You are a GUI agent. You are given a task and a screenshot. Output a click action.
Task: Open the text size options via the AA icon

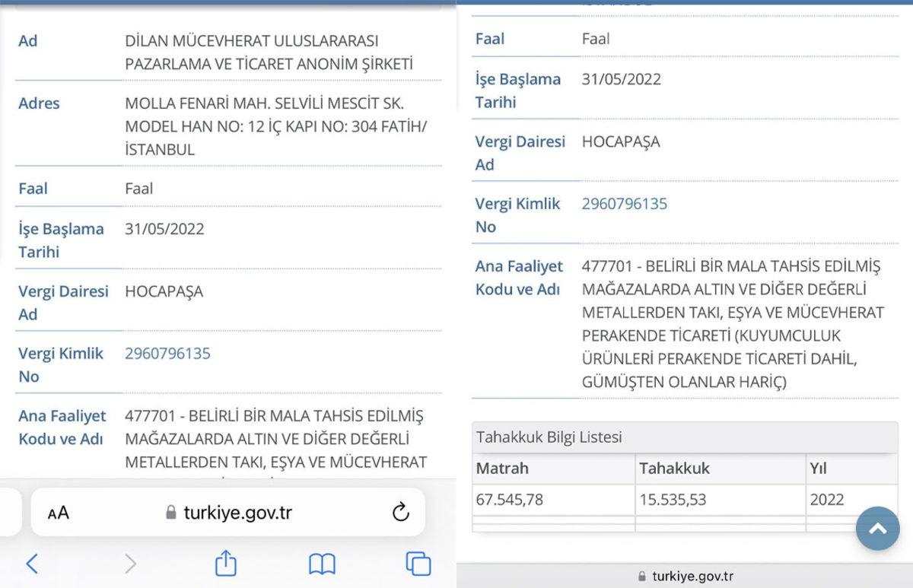pyautogui.click(x=57, y=512)
